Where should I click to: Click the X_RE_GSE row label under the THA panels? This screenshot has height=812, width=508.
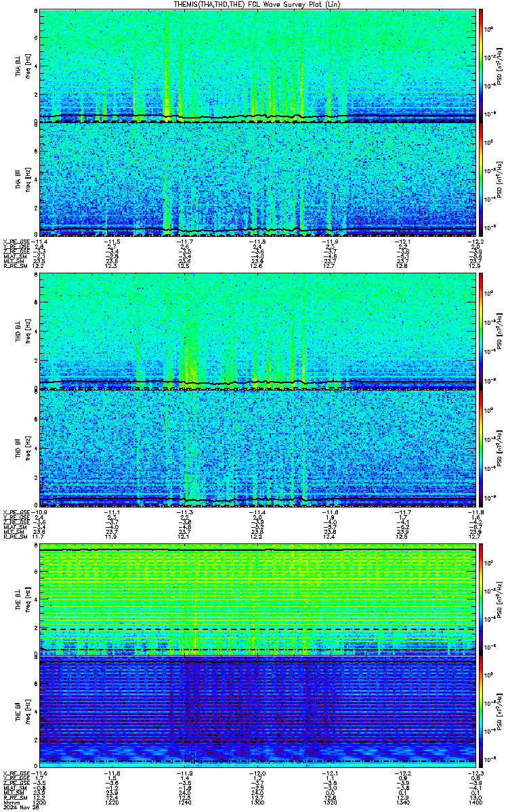16,242
